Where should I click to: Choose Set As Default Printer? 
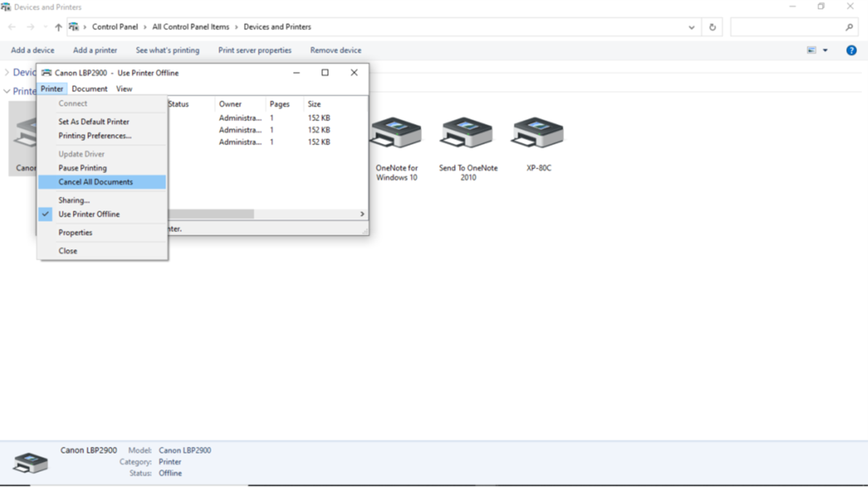[94, 122]
